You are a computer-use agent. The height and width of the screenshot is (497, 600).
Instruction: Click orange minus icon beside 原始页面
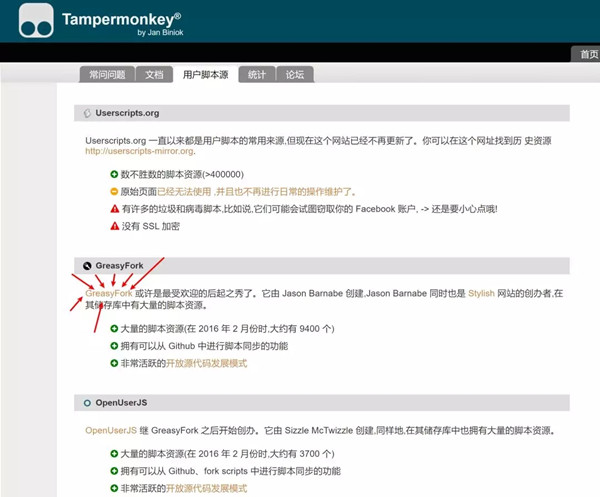[114, 191]
